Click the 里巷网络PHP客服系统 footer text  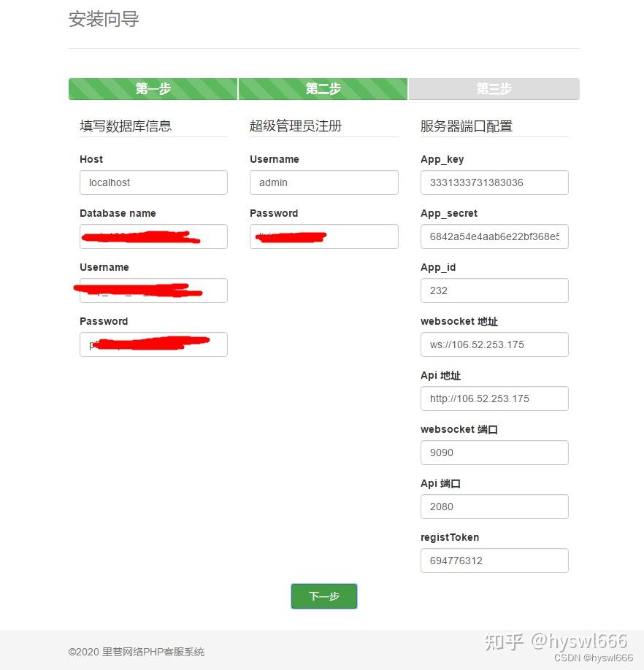point(153,652)
